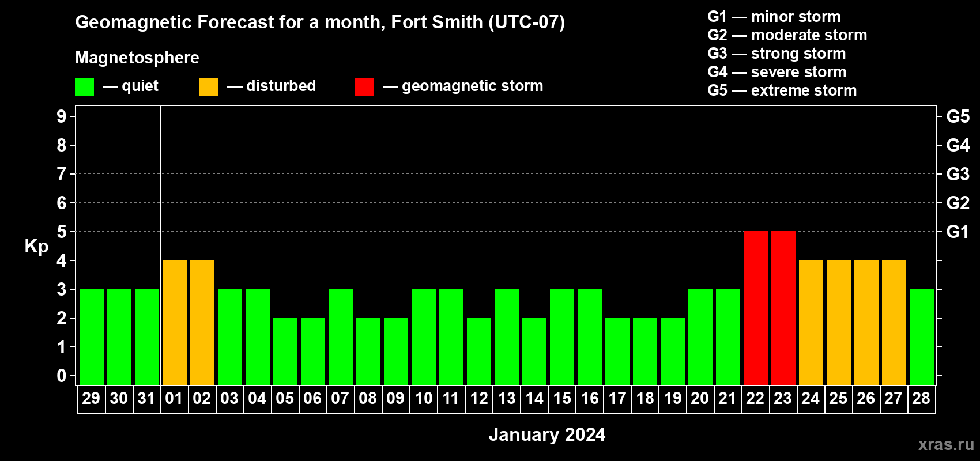Click the G5 label on right axis
Image resolution: width=980 pixels, height=461 pixels.
coord(958,116)
